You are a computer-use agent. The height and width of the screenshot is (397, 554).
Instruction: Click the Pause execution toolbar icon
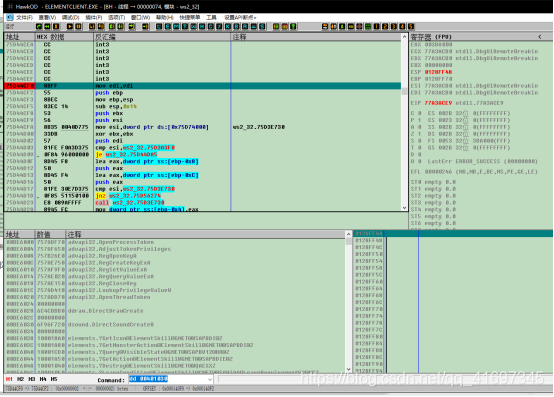tap(78, 26)
